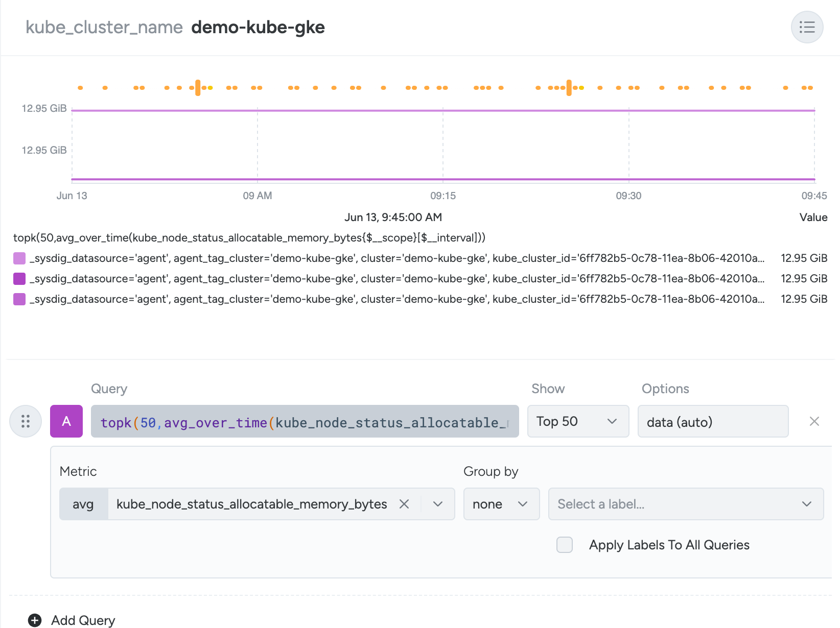Click the 09:15 time axis label

point(443,196)
